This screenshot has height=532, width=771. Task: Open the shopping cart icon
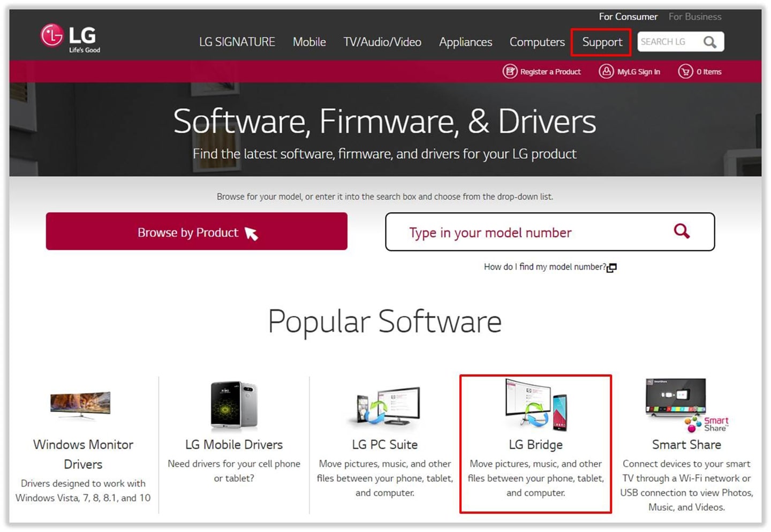pyautogui.click(x=685, y=71)
